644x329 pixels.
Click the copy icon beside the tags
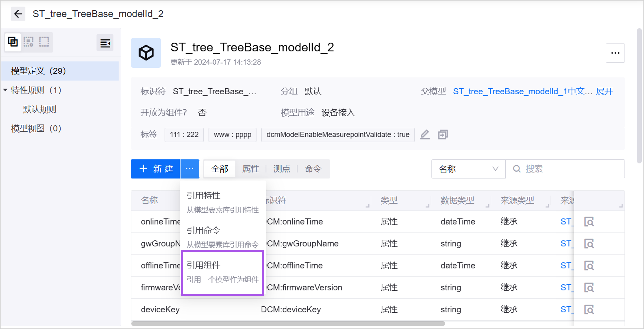pyautogui.click(x=443, y=135)
